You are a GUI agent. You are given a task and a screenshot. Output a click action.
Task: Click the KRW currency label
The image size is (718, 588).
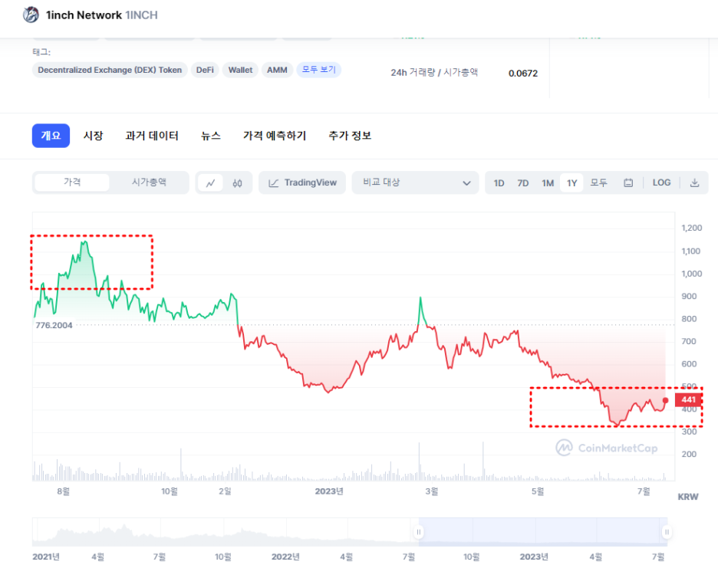(688, 497)
